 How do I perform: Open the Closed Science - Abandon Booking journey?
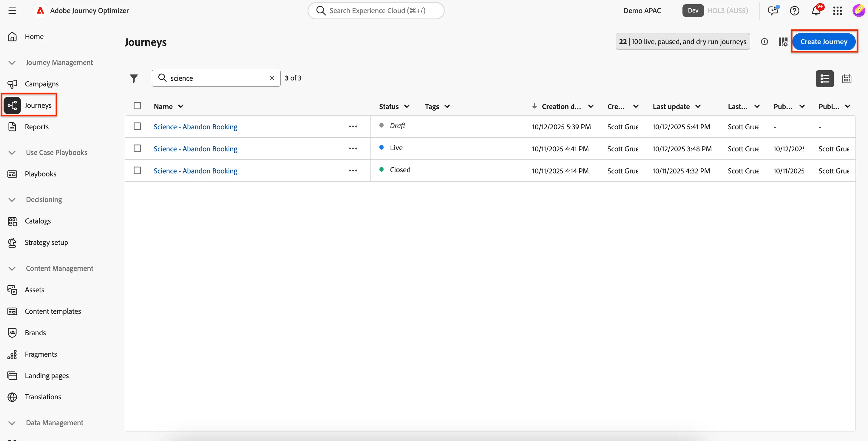click(x=195, y=171)
